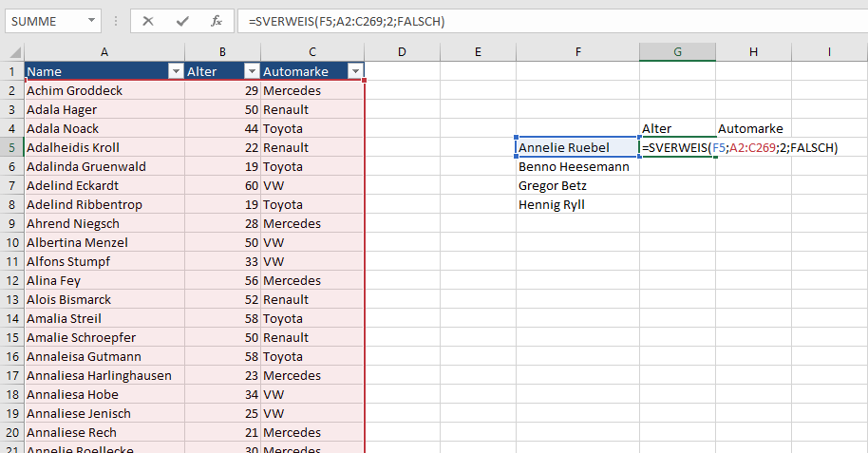Screen dimensions: 868x453
Task: Click the cell containing Alois Bismarck
Action: click(104, 299)
